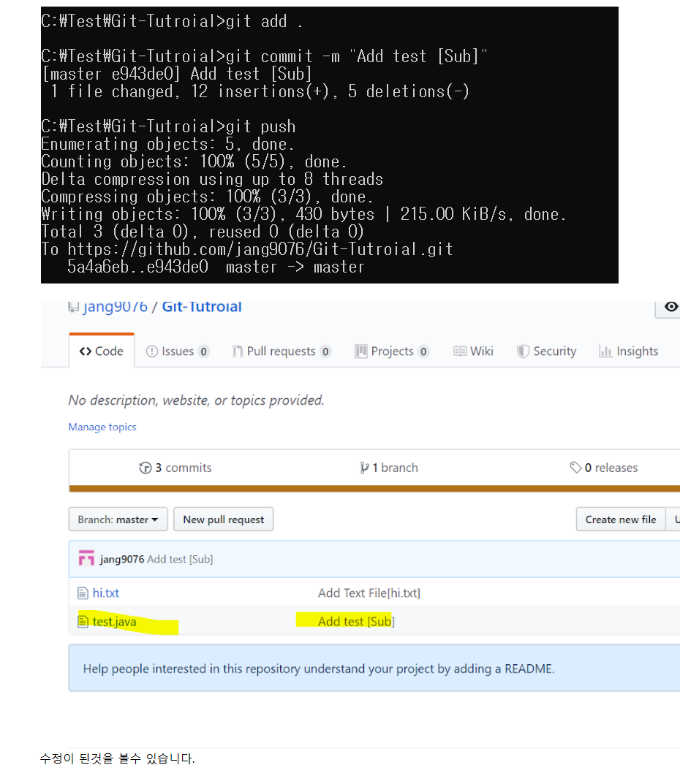Click the New pull request button

tap(223, 520)
